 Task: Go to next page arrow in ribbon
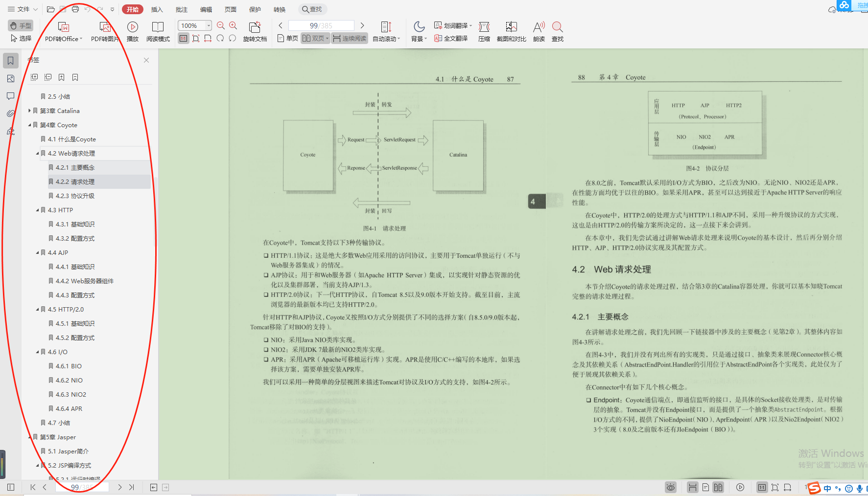point(362,25)
